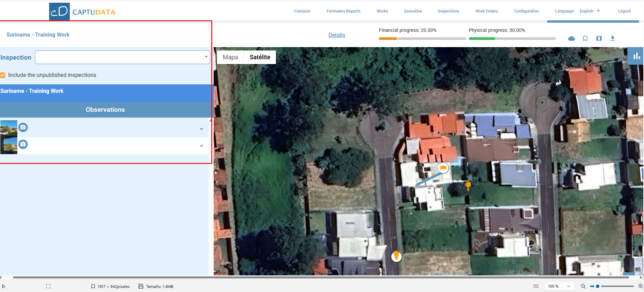Screen dimensions: 644x292
Task: Click the Details link
Action: tap(337, 35)
